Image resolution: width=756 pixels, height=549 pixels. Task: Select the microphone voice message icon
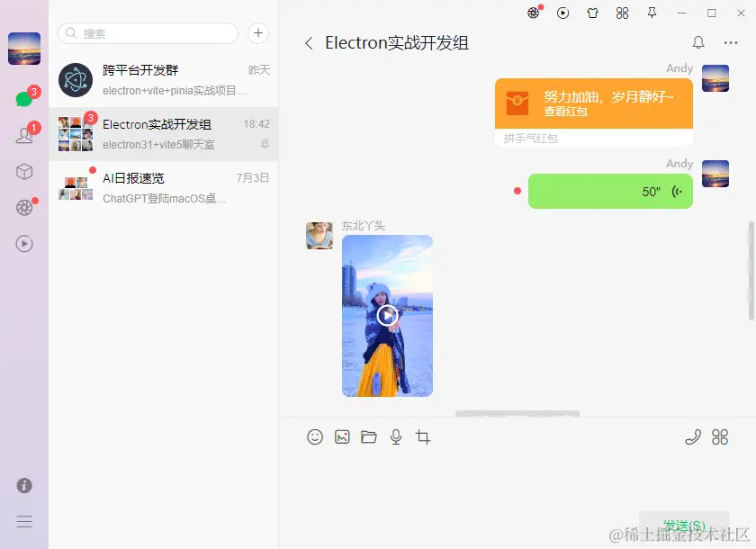pyautogui.click(x=396, y=436)
